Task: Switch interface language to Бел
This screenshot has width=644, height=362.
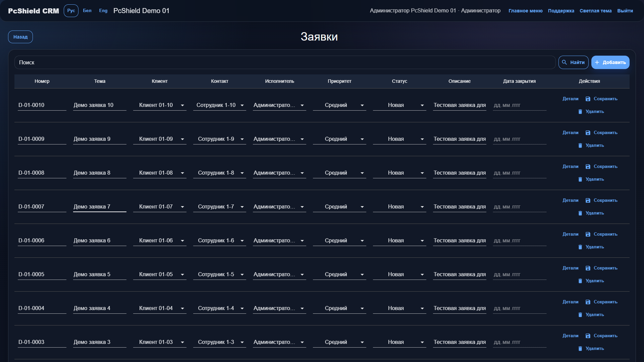Action: pyautogui.click(x=87, y=11)
